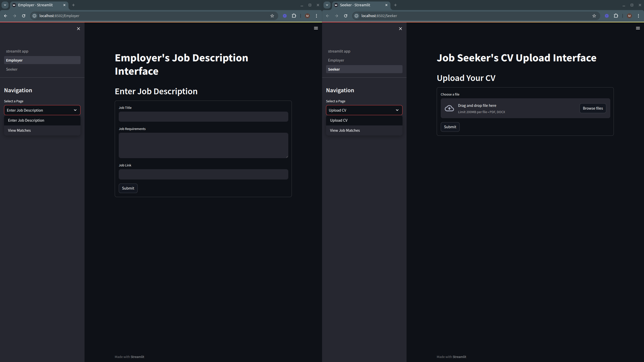Open tab search dropdown in Seeker browser
Viewport: 644px width, 362px height.
(x=327, y=5)
